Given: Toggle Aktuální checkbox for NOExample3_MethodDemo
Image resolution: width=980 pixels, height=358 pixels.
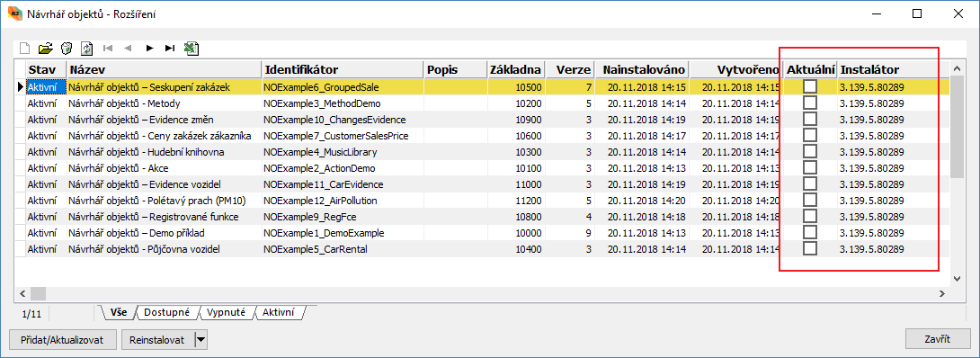Looking at the screenshot, I should 810,103.
